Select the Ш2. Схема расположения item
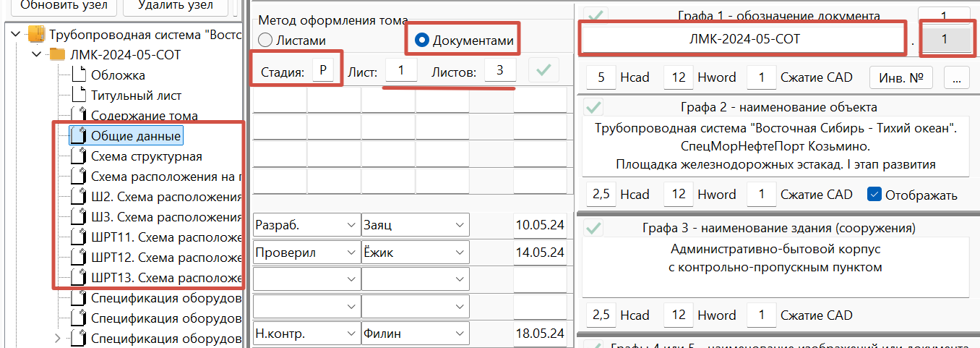 point(166,197)
